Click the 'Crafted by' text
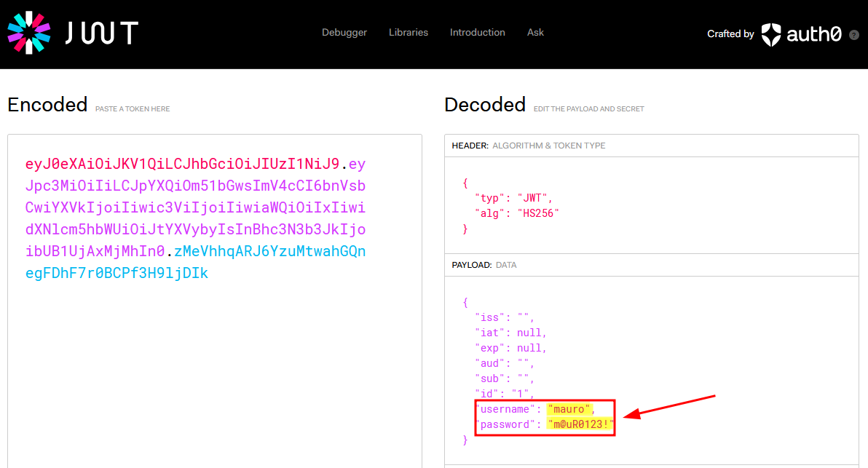This screenshot has width=868, height=468. [x=730, y=34]
